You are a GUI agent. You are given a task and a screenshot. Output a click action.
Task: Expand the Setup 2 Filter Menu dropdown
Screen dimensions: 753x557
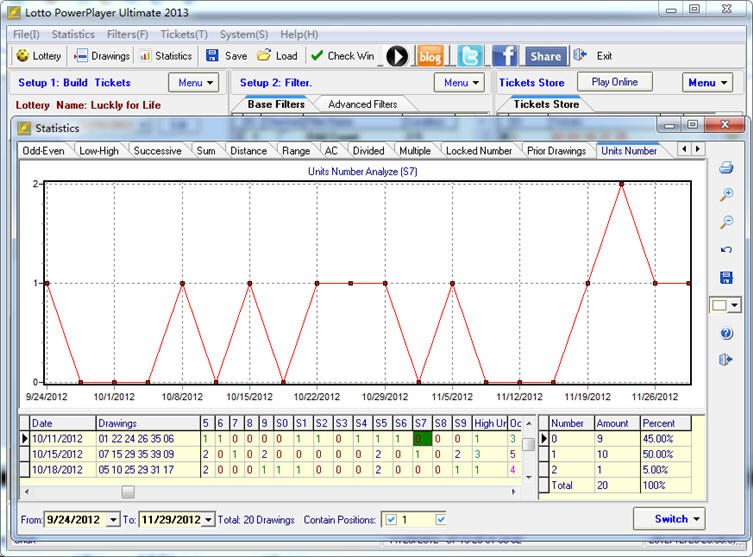460,83
